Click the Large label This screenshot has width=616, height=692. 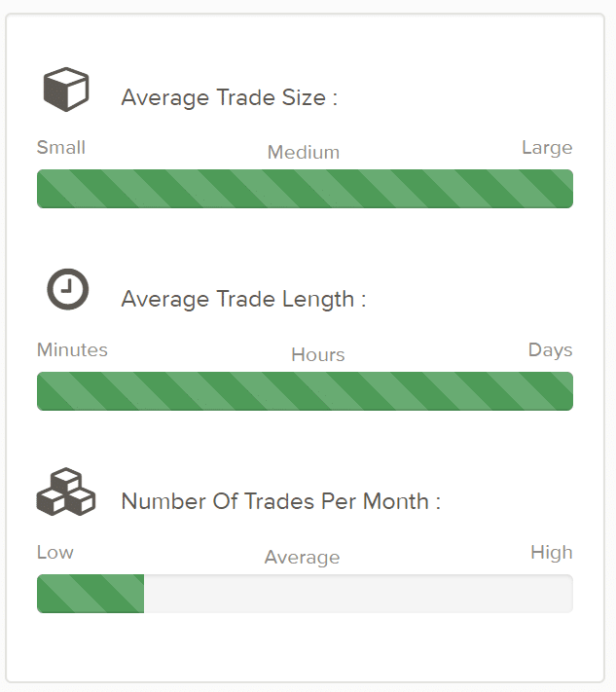(547, 148)
